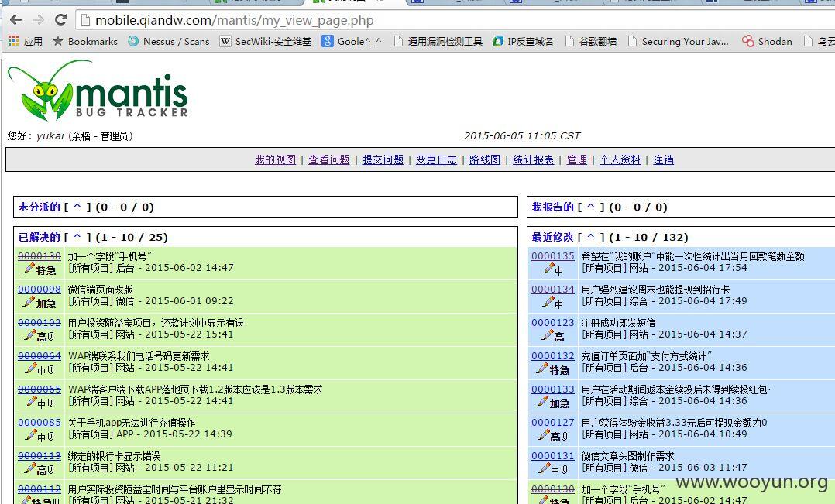This screenshot has width=835, height=504.
Task: Reload the page with the browser refresh icon
Action: (60, 20)
